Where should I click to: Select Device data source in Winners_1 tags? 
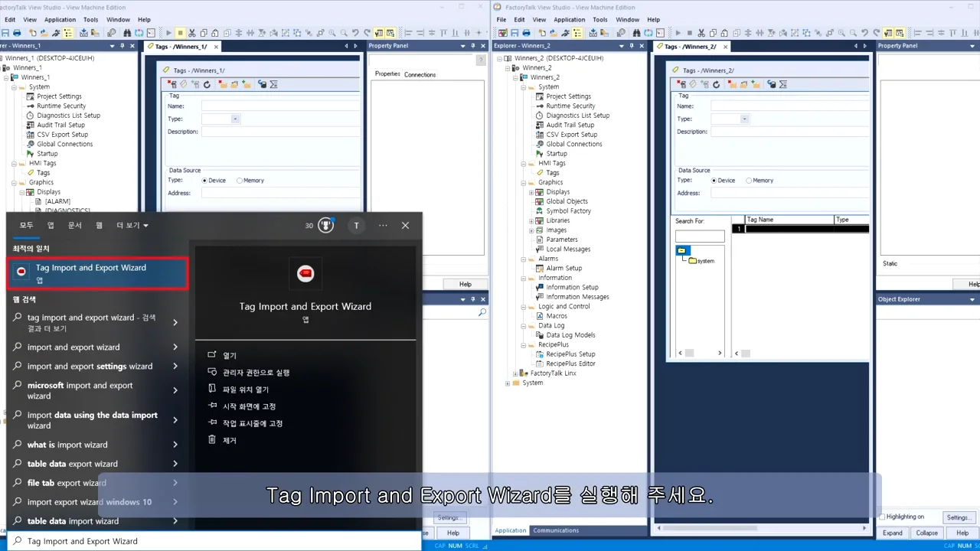click(x=205, y=181)
